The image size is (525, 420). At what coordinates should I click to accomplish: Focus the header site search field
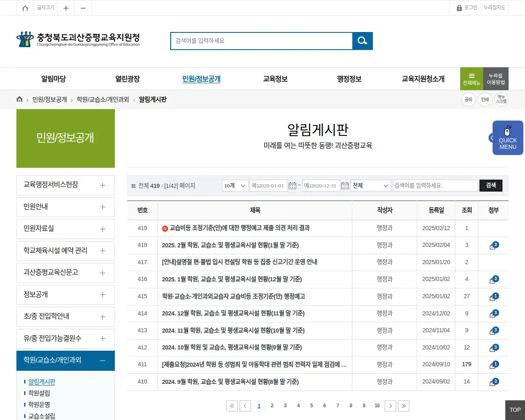point(262,41)
